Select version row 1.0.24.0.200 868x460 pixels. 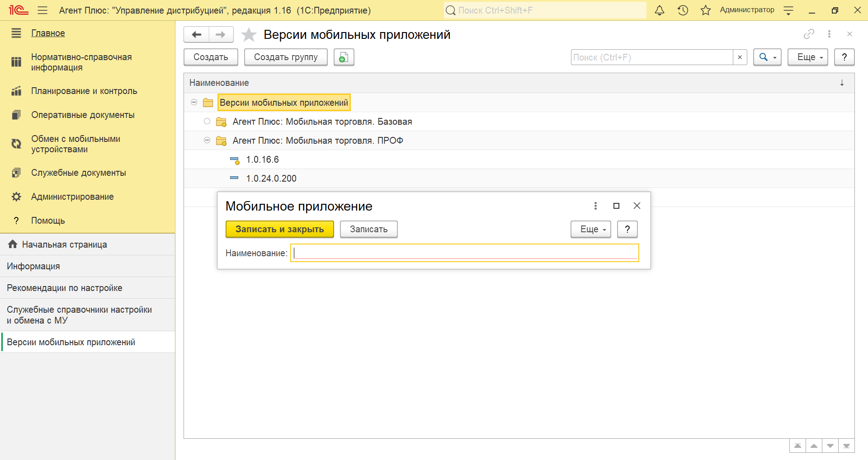click(x=519, y=178)
